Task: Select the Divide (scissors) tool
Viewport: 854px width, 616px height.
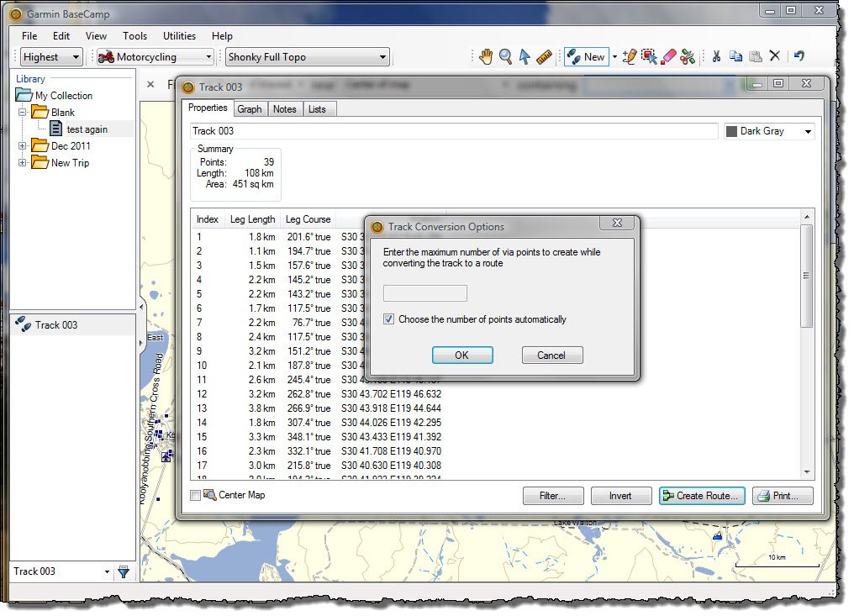Action: point(688,56)
